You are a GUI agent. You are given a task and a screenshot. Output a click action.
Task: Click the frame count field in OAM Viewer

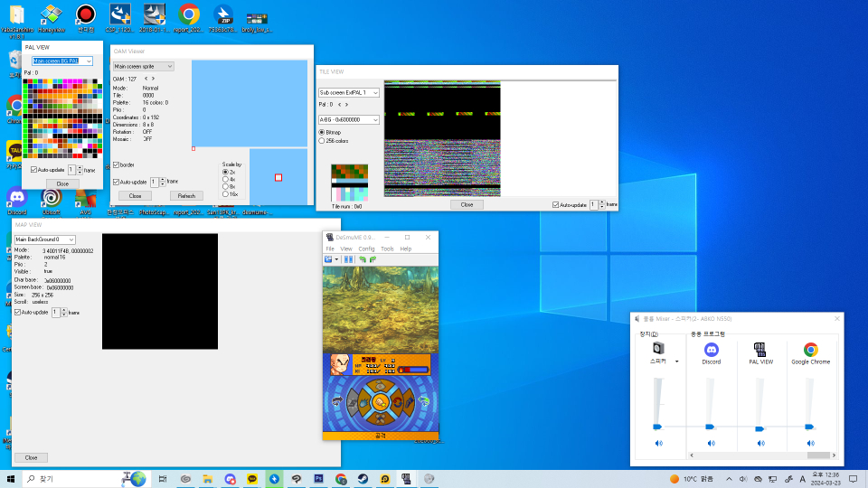click(155, 182)
